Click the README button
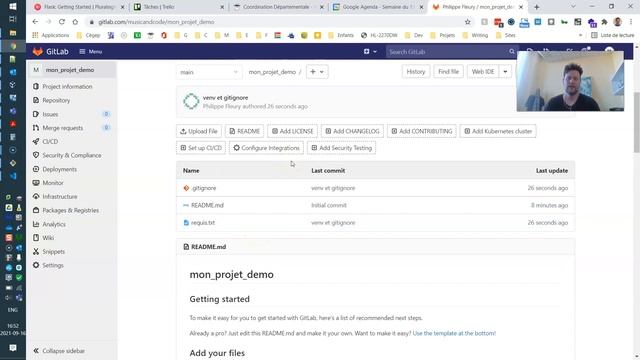Image resolution: width=640 pixels, height=360 pixels. [x=244, y=131]
